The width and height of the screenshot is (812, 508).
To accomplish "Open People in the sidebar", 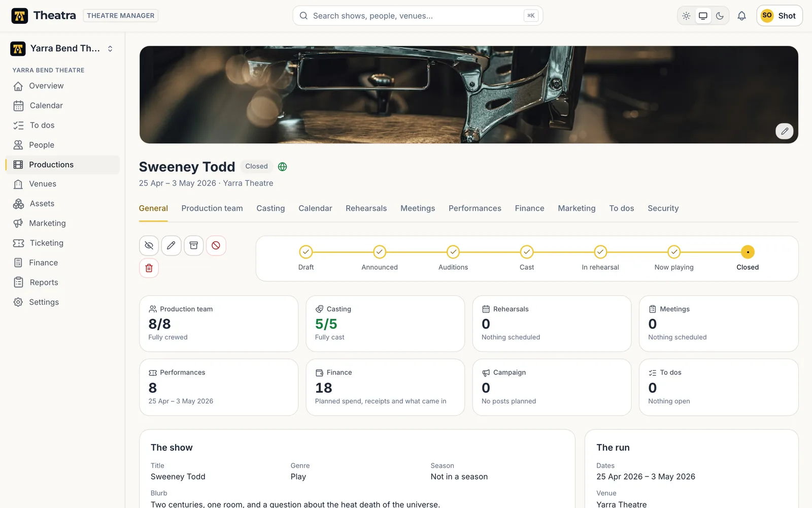I will 62,145.
